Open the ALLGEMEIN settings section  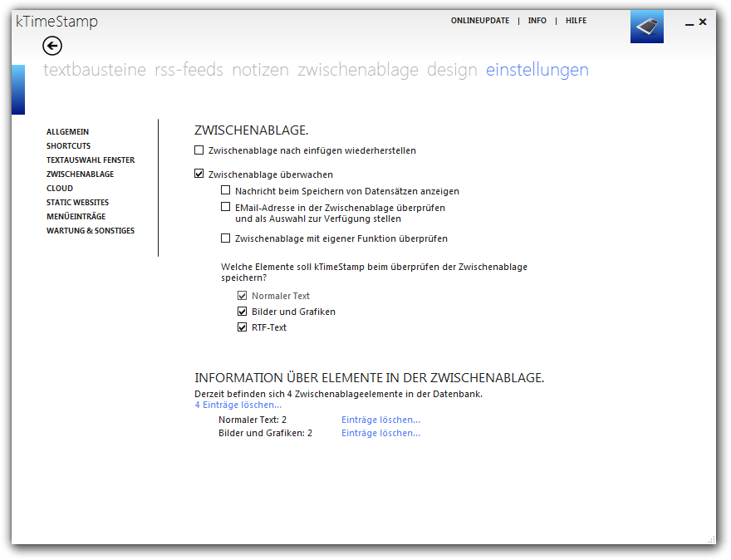pos(67,132)
